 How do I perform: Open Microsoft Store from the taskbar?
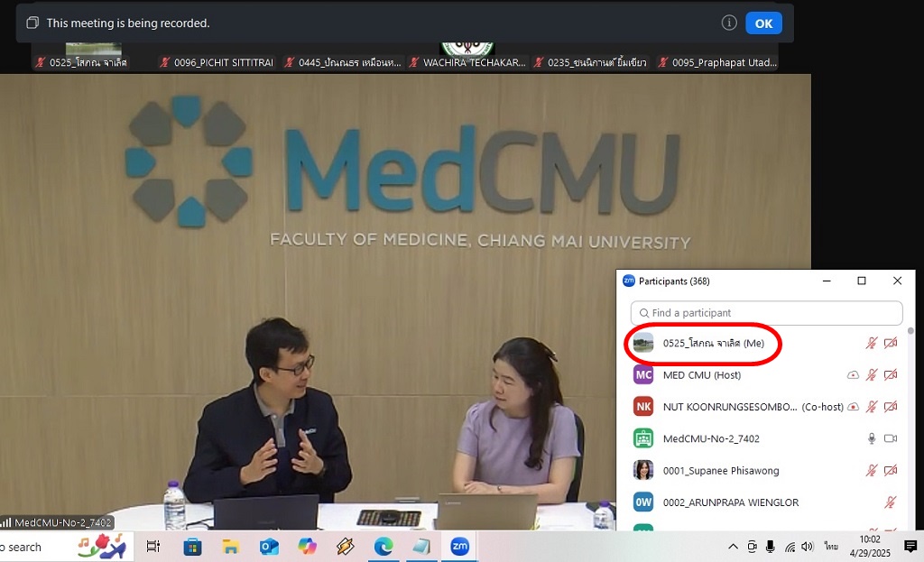point(192,547)
